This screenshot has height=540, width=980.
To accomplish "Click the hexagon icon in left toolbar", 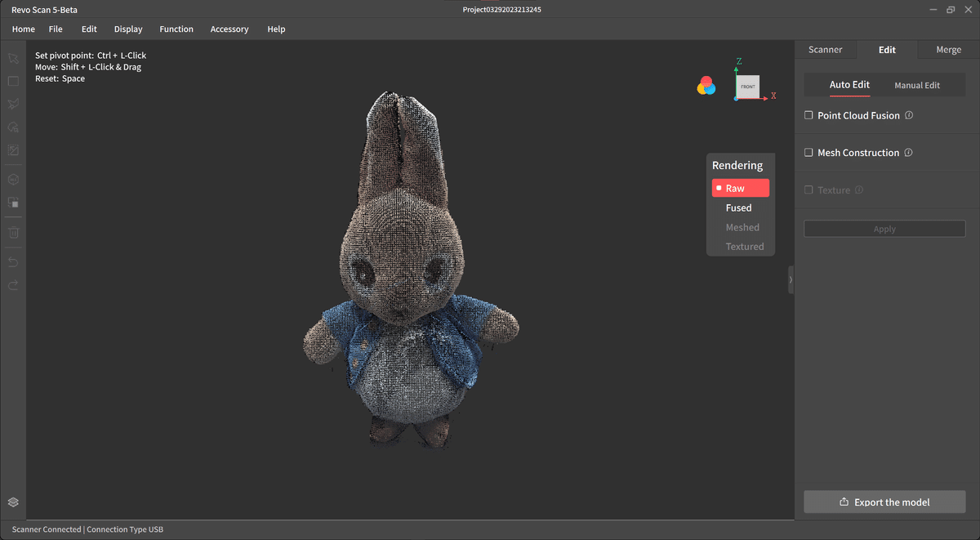I will tap(13, 180).
